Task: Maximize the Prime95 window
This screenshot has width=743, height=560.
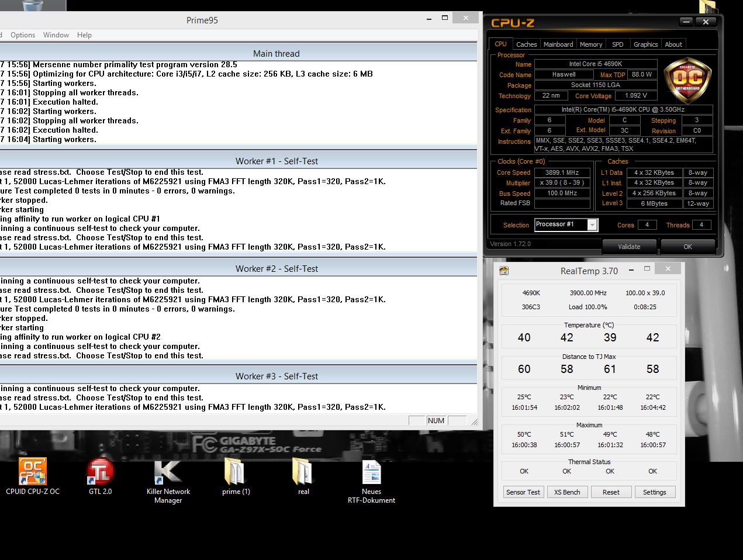Action: tap(444, 18)
